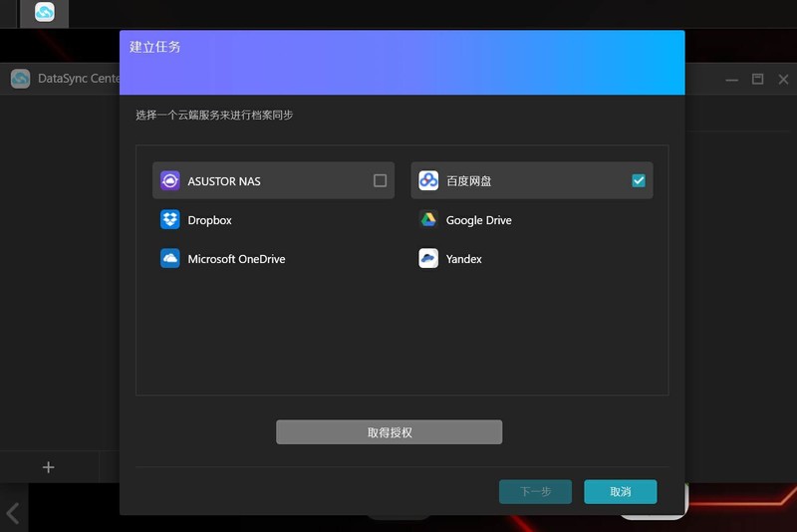The height and width of the screenshot is (532, 797).
Task: Select the 百度网盘 label text
Action: (x=468, y=181)
